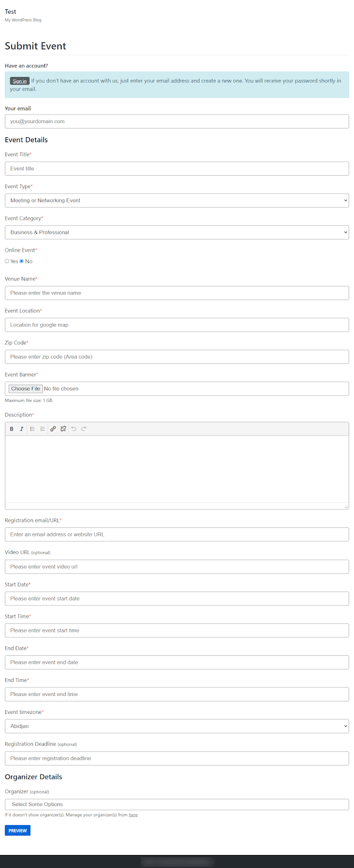
Task: Apply italic formatting in description toolbar
Action: [22, 429]
